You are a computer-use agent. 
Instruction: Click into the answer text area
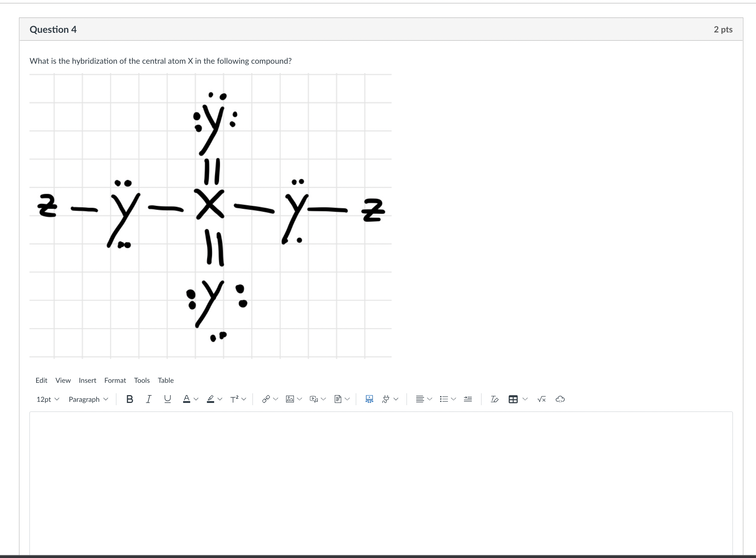tap(381, 483)
